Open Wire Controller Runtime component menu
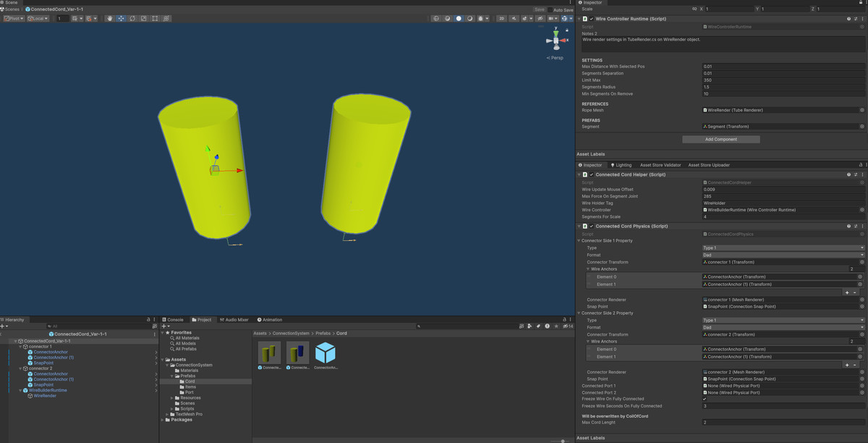 (862, 19)
